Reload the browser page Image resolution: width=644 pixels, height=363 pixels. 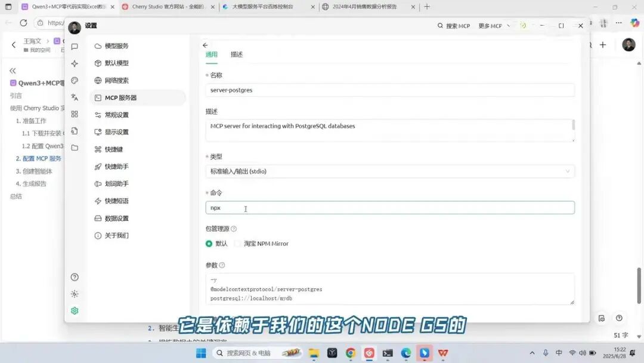23,23
